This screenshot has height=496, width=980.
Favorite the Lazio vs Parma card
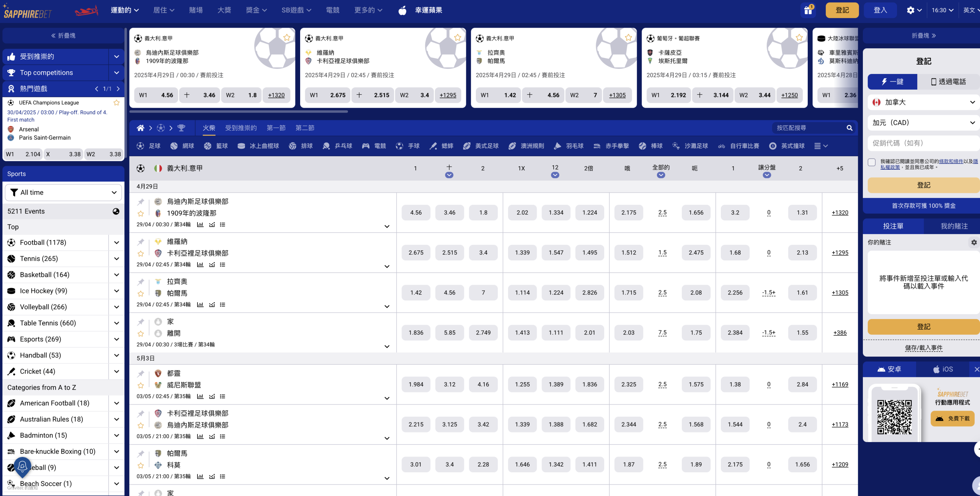click(x=628, y=37)
